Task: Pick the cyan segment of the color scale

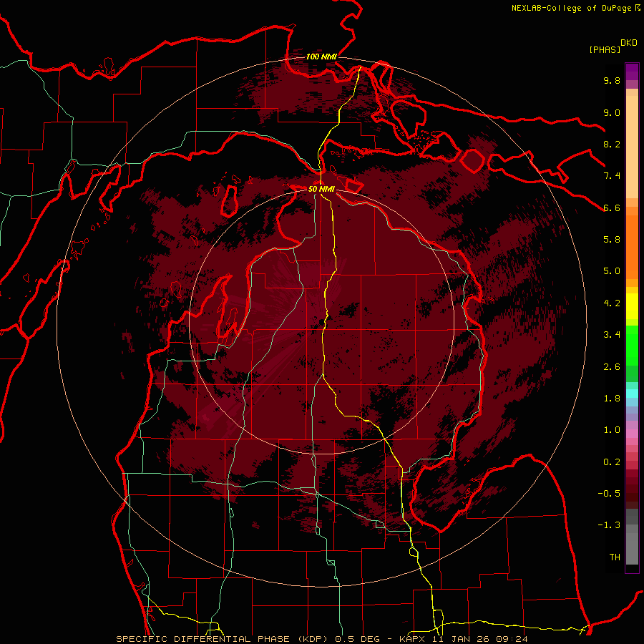Action: coord(632,394)
